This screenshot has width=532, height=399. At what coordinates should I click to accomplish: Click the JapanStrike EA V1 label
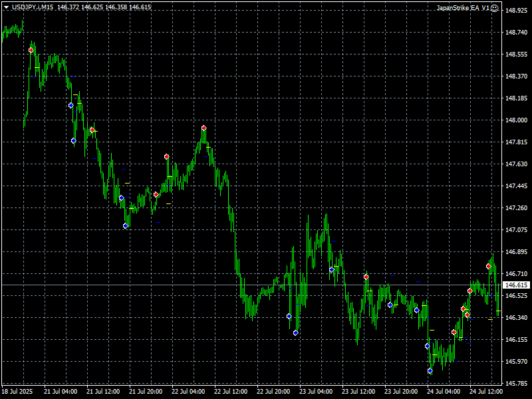463,8
